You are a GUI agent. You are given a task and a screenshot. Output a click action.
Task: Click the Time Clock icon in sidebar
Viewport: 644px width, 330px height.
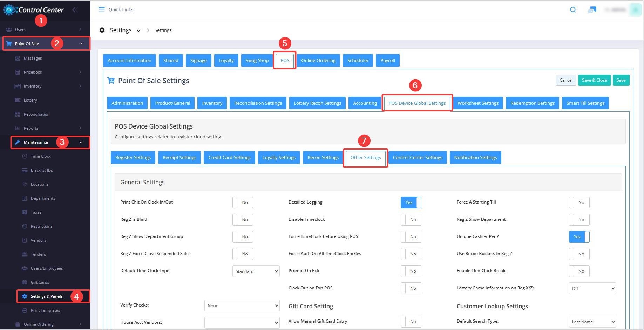pyautogui.click(x=25, y=156)
